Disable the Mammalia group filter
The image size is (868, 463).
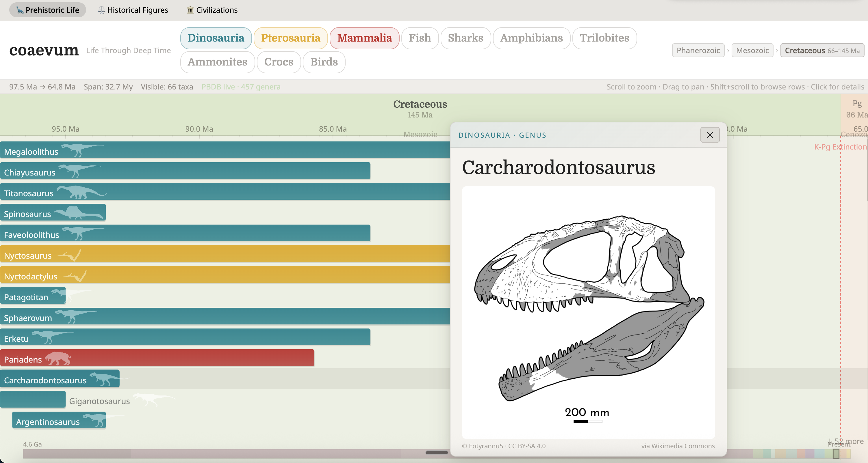364,38
